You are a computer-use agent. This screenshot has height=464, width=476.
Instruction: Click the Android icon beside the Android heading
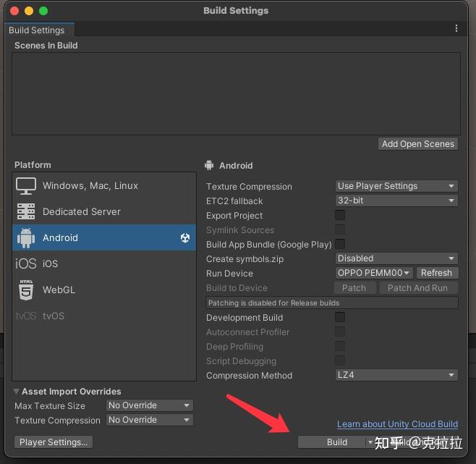209,165
